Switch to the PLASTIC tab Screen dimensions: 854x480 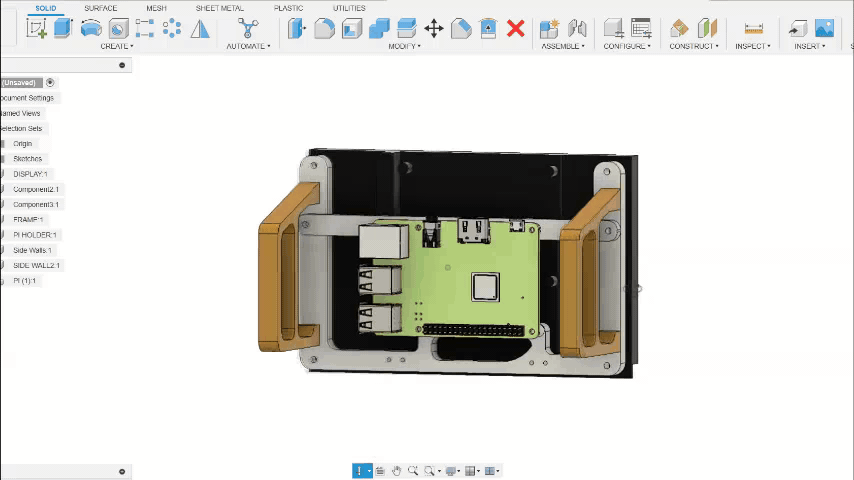pyautogui.click(x=289, y=8)
